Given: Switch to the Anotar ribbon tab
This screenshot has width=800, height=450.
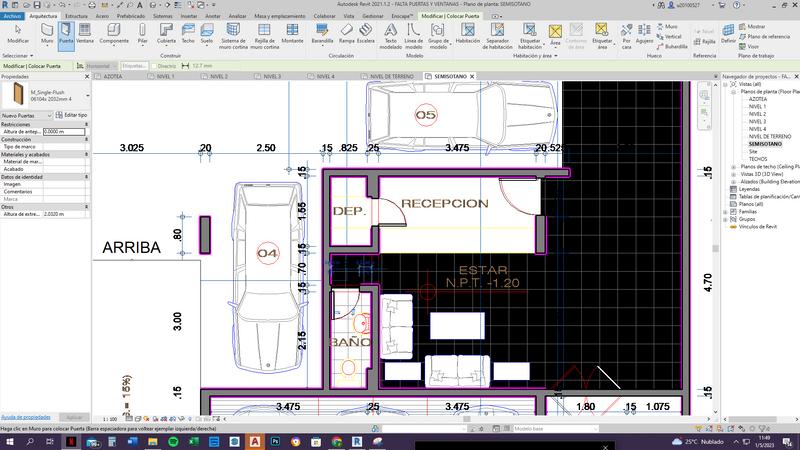Looking at the screenshot, I should [213, 16].
